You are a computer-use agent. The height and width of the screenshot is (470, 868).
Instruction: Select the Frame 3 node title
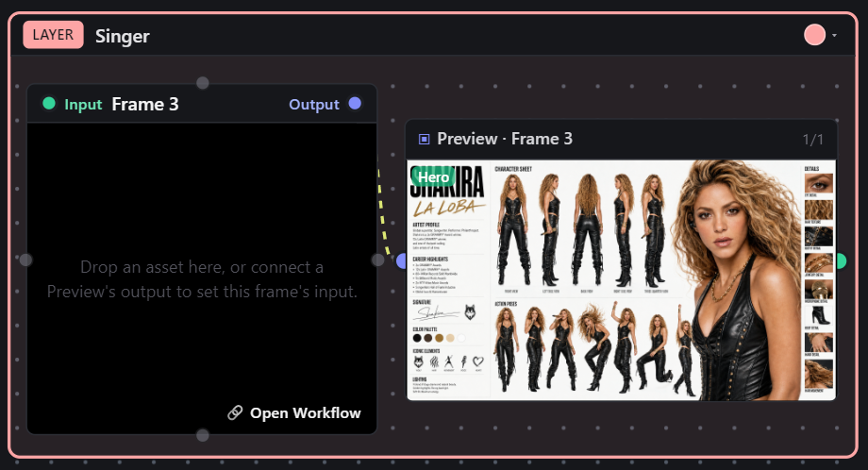click(145, 104)
